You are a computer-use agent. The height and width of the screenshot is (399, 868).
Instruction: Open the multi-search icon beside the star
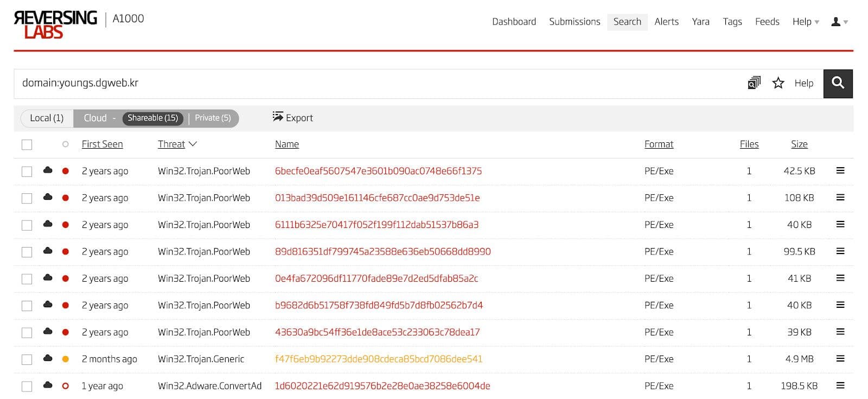[754, 83]
